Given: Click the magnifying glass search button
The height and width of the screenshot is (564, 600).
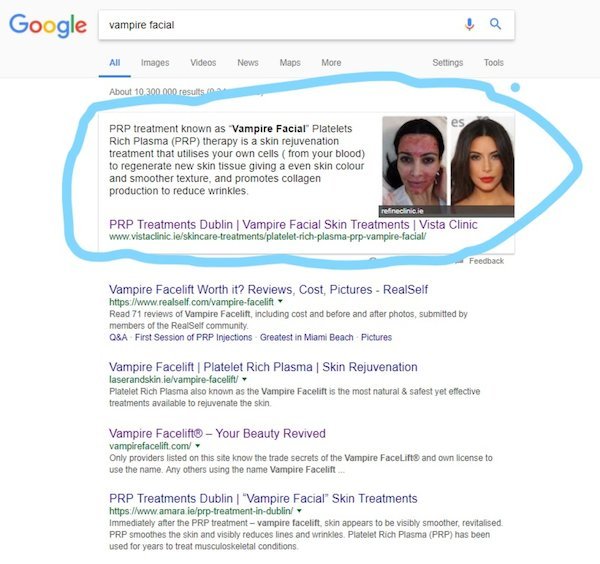Looking at the screenshot, I should pyautogui.click(x=495, y=24).
